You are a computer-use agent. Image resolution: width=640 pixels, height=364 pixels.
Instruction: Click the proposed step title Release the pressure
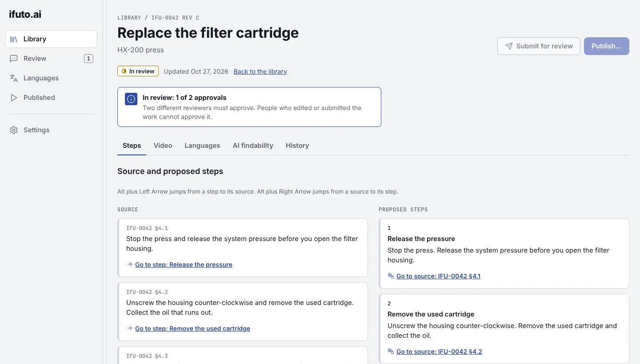(x=421, y=239)
